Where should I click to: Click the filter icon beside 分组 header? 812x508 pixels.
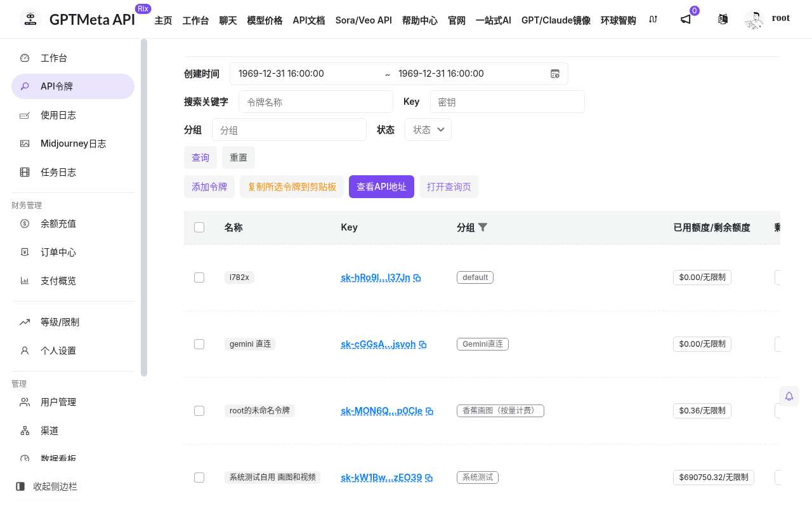(483, 227)
